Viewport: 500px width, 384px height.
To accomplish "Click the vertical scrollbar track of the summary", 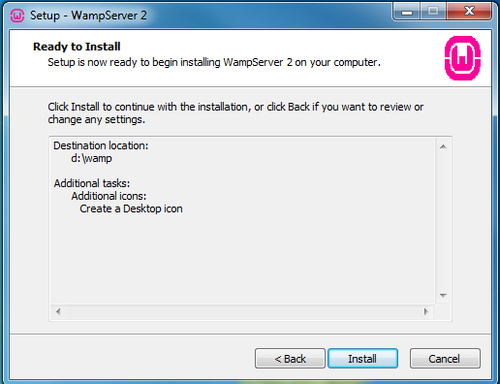I will point(443,221).
